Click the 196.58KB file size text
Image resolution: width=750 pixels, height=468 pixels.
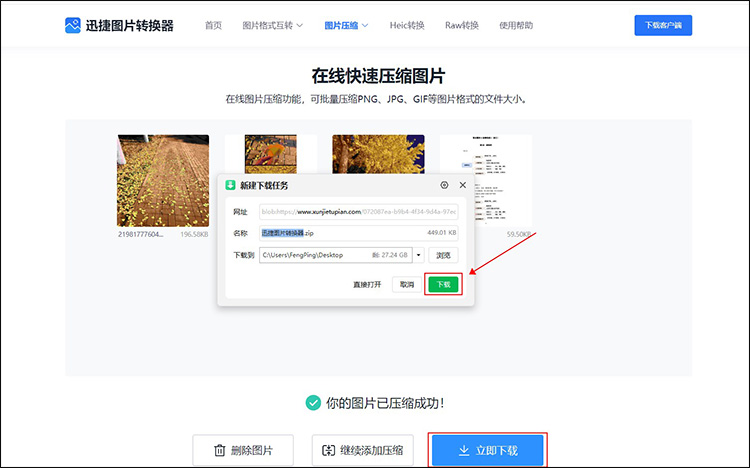(x=194, y=234)
